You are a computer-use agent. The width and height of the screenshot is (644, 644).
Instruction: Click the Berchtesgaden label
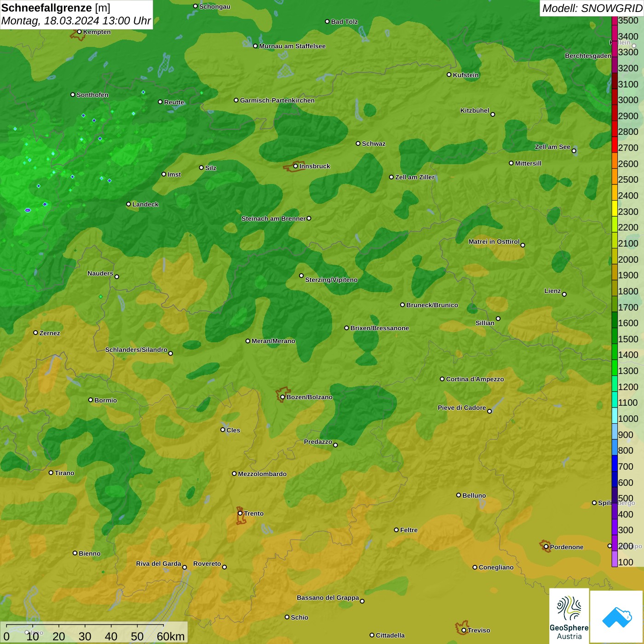coord(588,56)
